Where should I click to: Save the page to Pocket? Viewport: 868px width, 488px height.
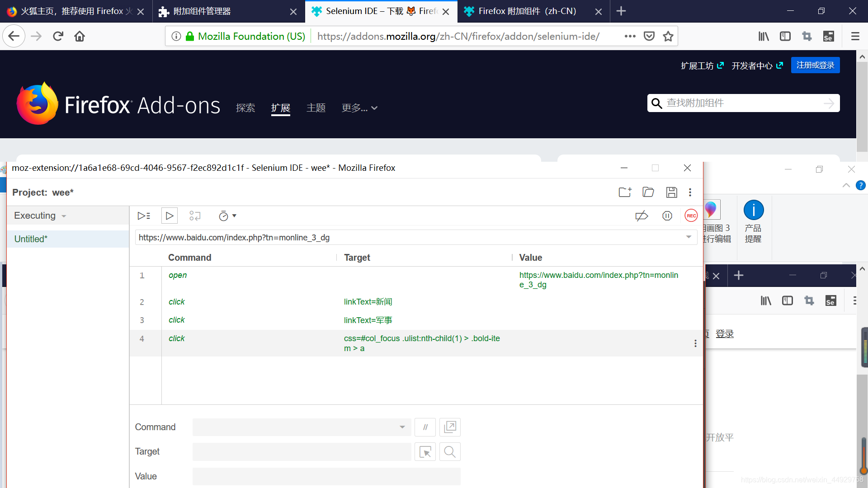[x=649, y=36]
